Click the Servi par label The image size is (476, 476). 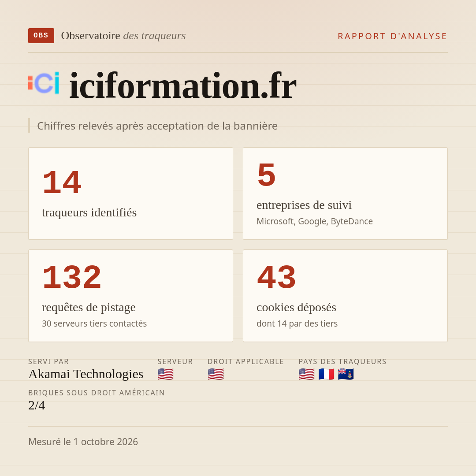click(x=48, y=361)
